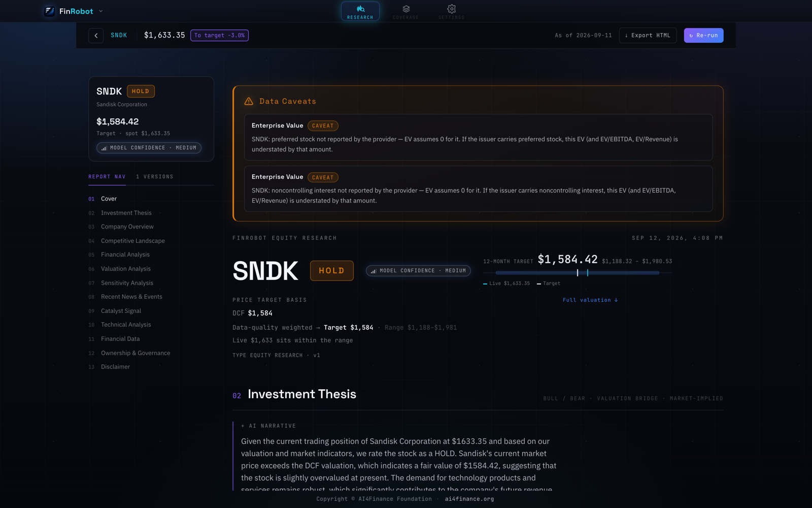
Task: Click the 12-month target range bar
Action: (x=578, y=273)
